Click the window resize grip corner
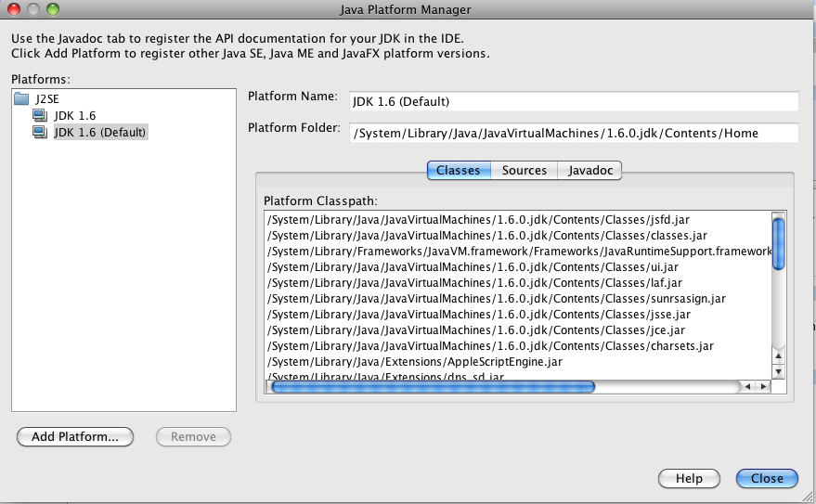The height and width of the screenshot is (504, 816). click(807, 497)
